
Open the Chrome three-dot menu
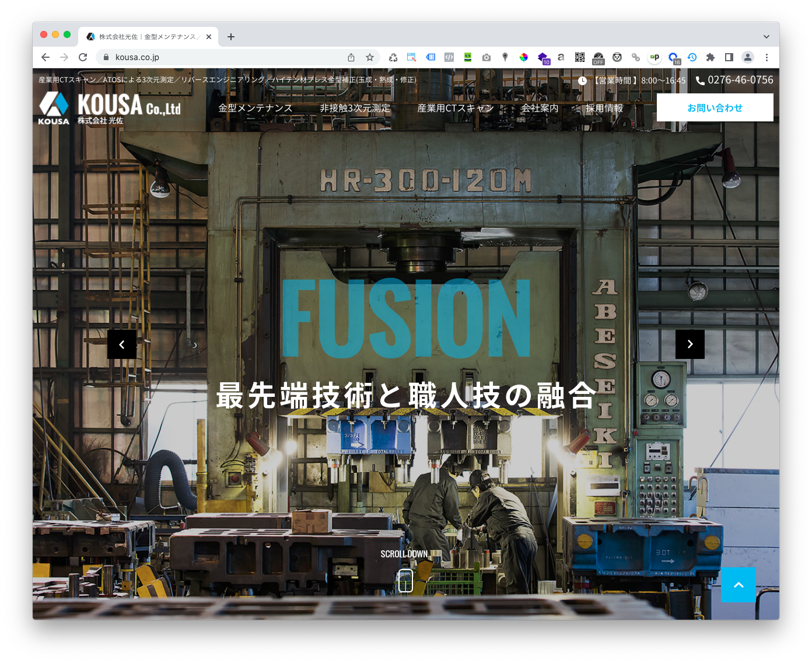click(x=766, y=57)
